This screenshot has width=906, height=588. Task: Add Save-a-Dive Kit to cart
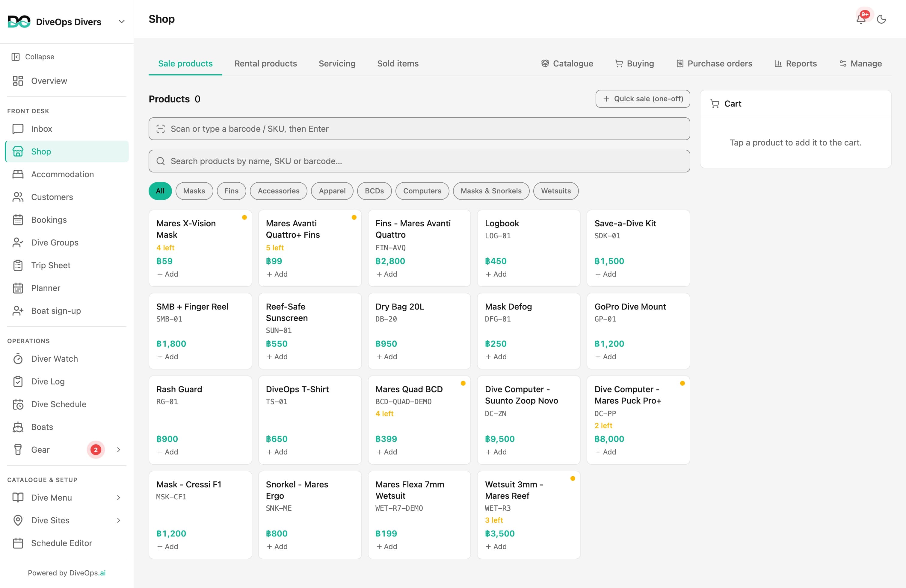tap(606, 274)
